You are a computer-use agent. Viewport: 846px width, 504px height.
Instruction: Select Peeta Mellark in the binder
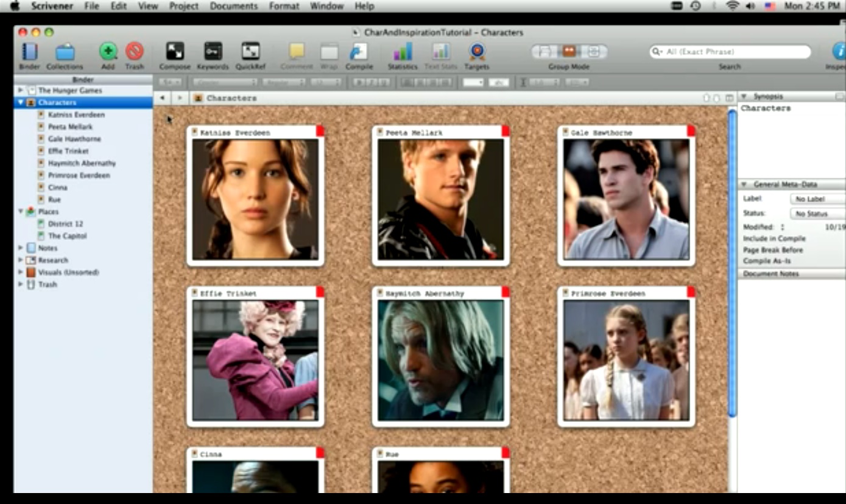pos(70,127)
